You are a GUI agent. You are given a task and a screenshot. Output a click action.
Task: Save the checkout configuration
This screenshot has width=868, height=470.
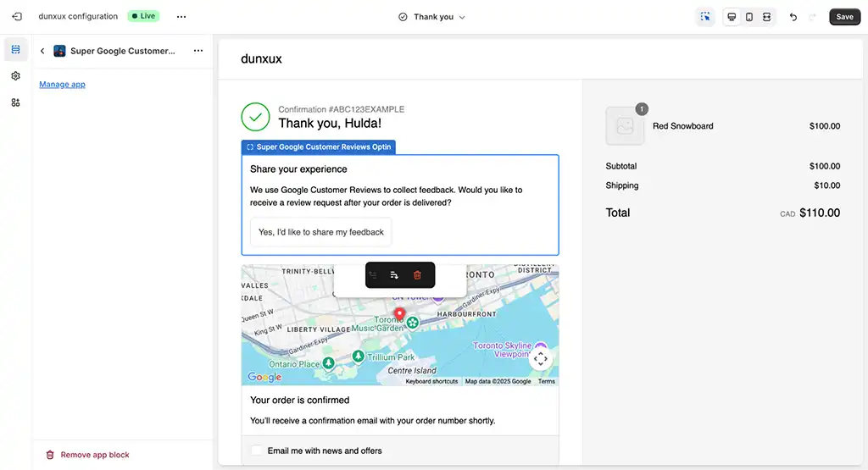pos(844,17)
